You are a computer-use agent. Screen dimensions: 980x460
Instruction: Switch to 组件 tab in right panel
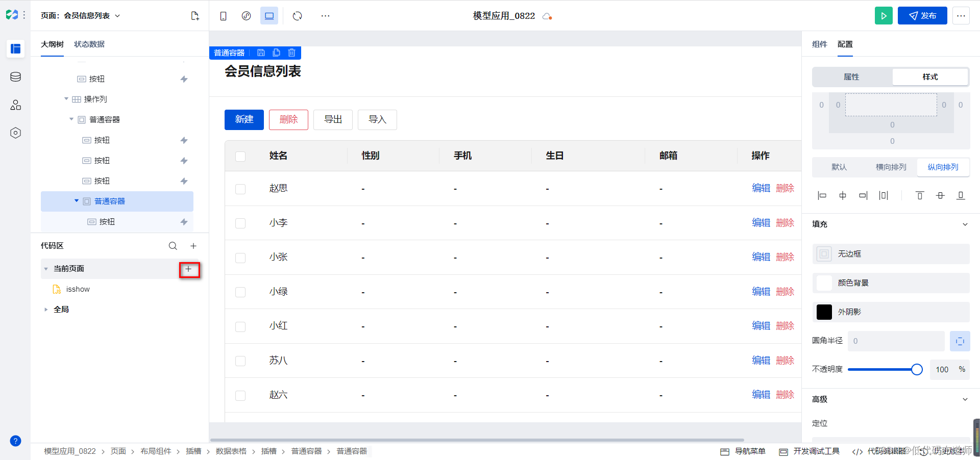point(820,44)
